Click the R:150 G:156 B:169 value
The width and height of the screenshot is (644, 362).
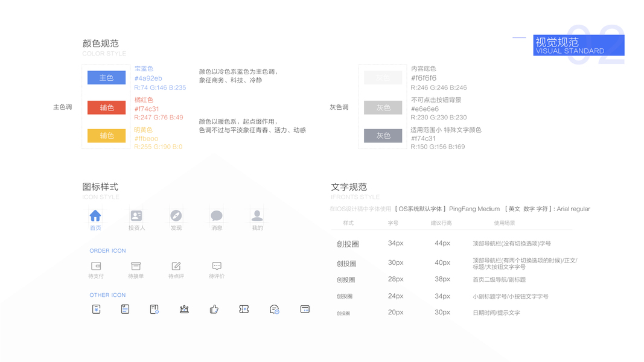[x=438, y=147]
